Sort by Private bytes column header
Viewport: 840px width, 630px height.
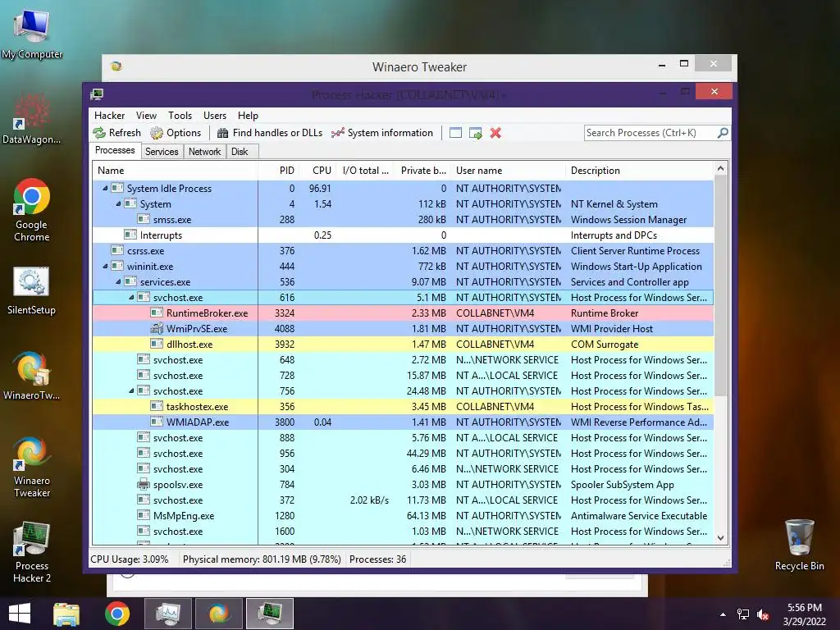(423, 171)
